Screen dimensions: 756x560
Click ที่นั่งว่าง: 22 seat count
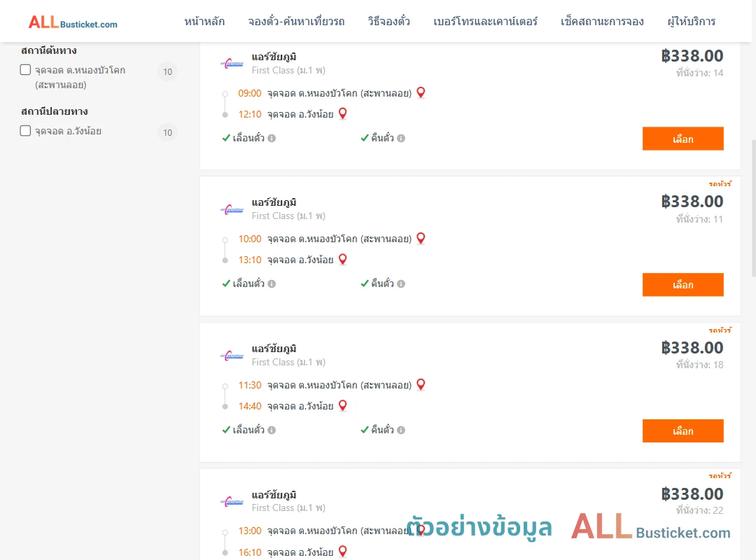point(699,510)
